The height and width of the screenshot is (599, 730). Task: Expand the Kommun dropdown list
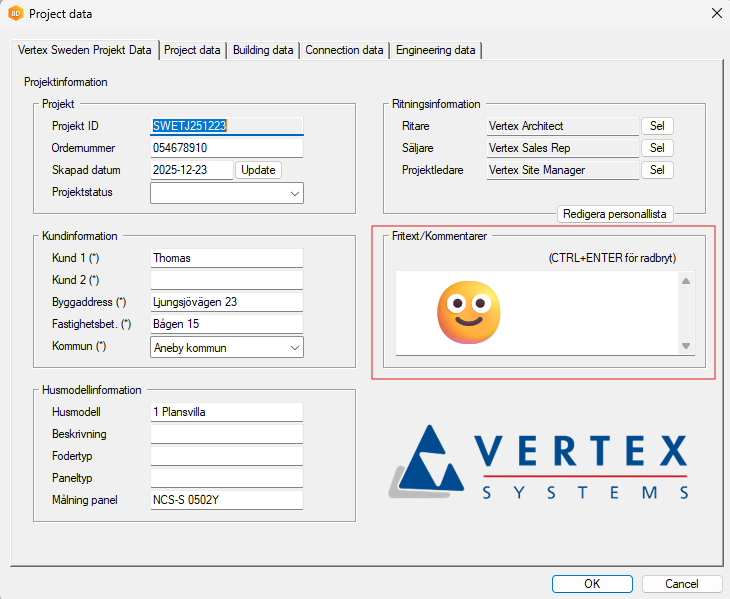click(x=295, y=347)
